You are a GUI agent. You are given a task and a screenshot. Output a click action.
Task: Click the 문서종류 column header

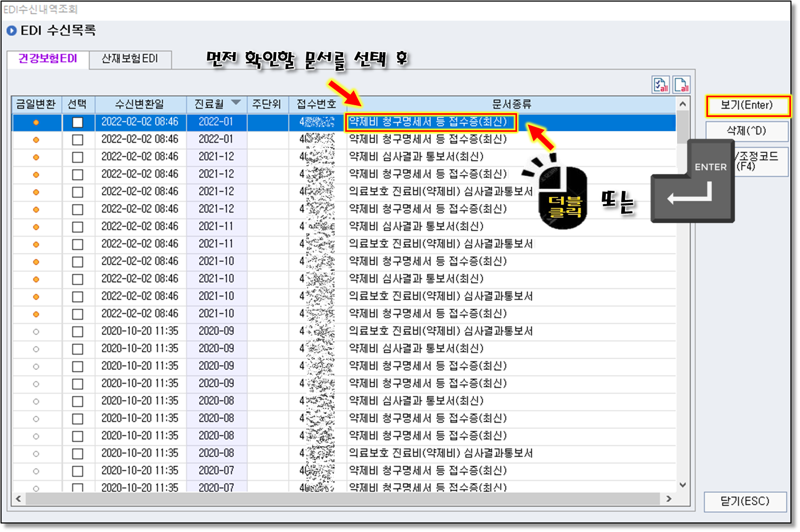(511, 104)
